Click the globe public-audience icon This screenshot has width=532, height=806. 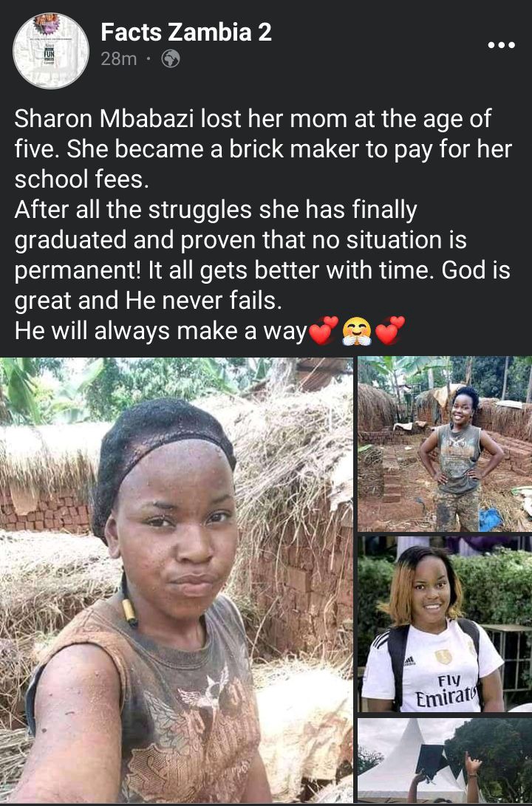(171, 59)
